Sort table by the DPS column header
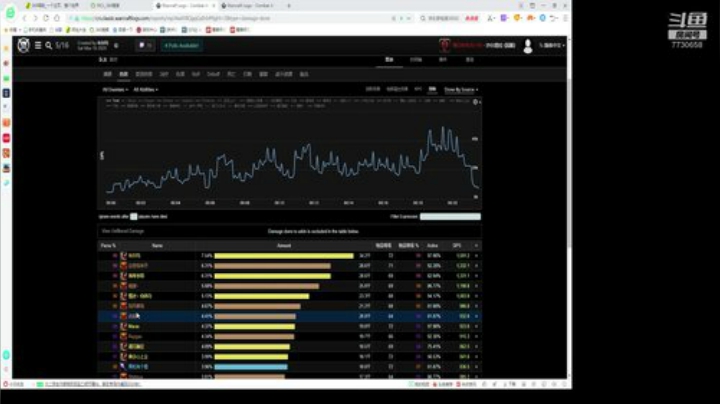This screenshot has height=404, width=720. [456, 246]
